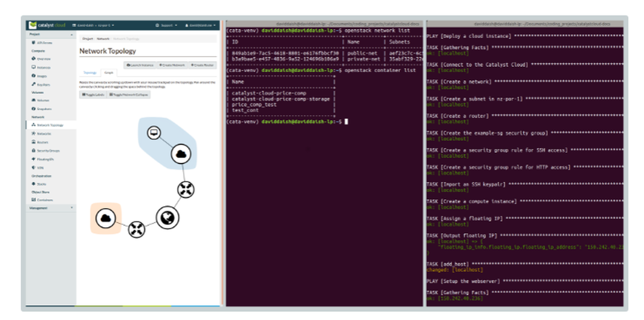
Task: Open Networks in the sidebar
Action: 41,134
